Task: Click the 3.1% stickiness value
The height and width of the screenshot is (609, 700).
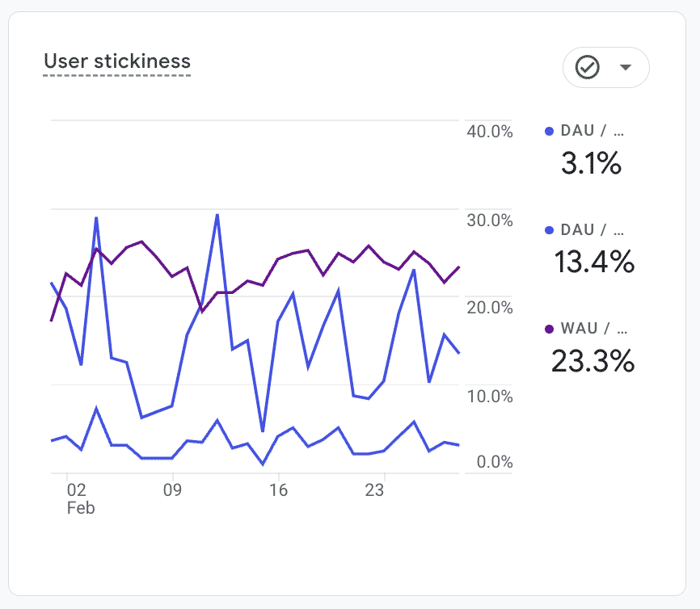Action: (x=591, y=164)
